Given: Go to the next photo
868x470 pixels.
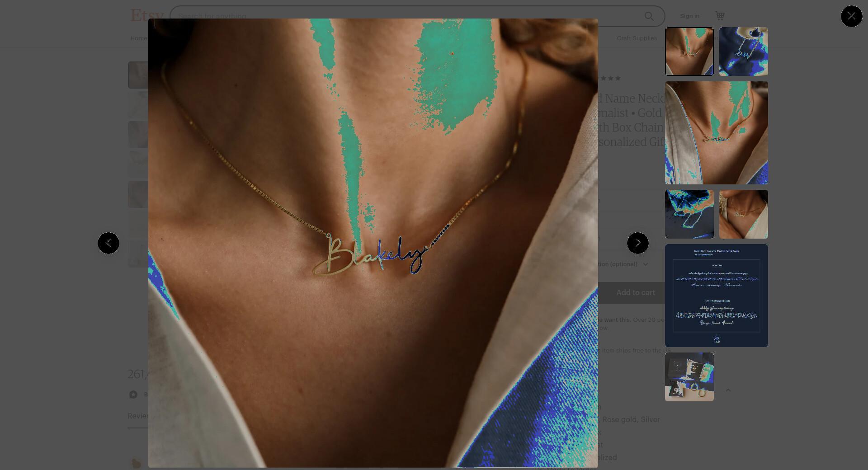Looking at the screenshot, I should 637,243.
